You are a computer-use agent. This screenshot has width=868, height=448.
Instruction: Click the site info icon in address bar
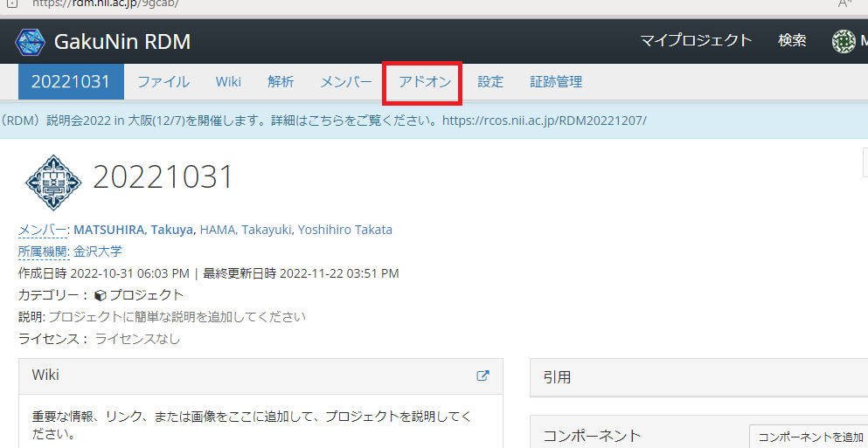click(x=11, y=3)
